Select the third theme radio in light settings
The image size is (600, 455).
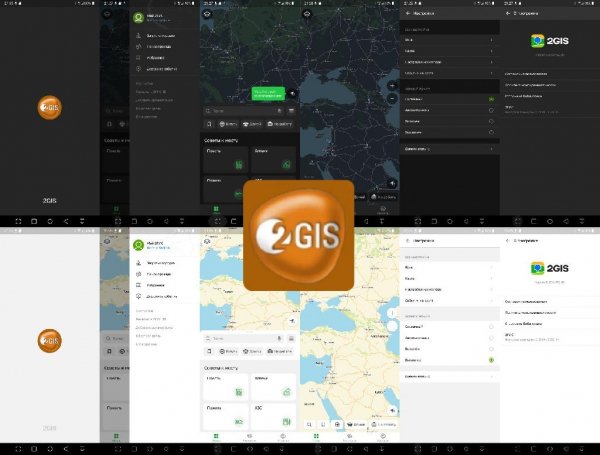(491, 349)
